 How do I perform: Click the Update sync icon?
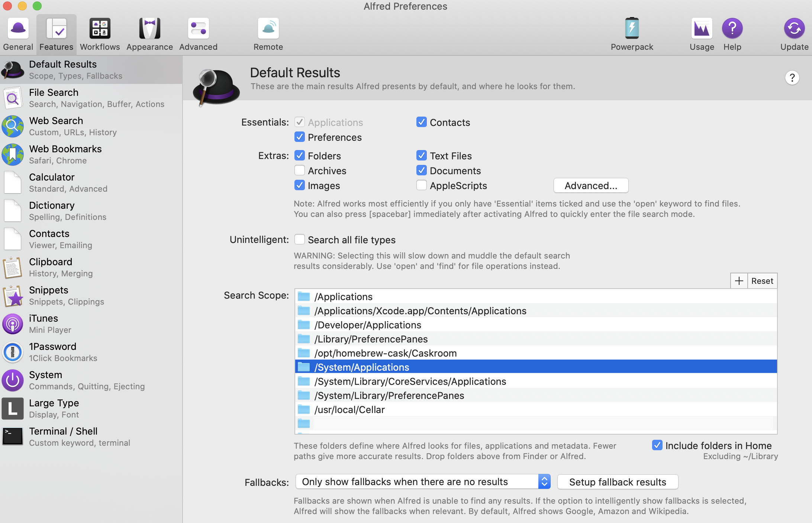coord(794,29)
